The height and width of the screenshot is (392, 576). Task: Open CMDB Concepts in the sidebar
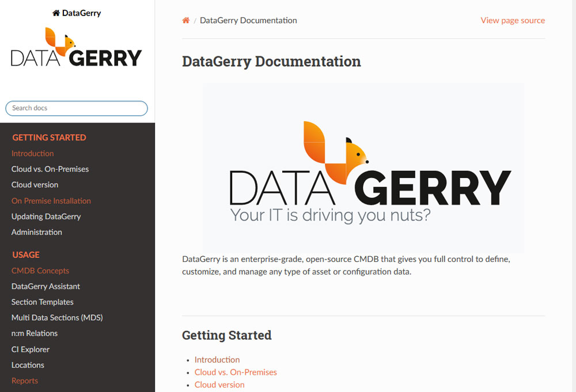(x=40, y=271)
